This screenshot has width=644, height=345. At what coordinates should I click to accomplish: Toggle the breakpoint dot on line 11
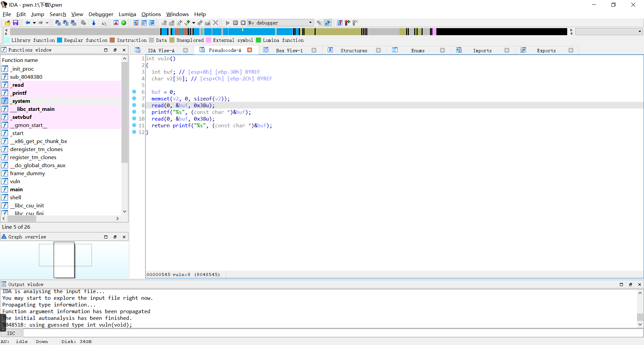coord(134,125)
